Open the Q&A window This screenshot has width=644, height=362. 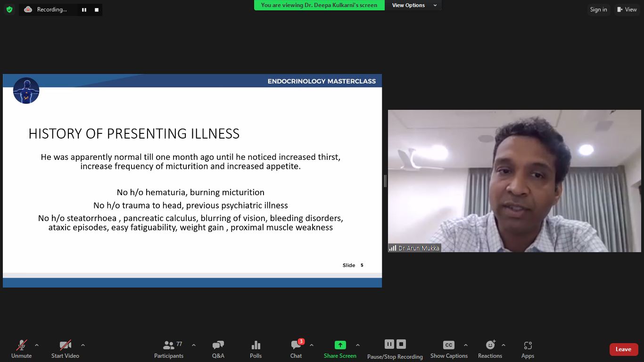coord(218,349)
